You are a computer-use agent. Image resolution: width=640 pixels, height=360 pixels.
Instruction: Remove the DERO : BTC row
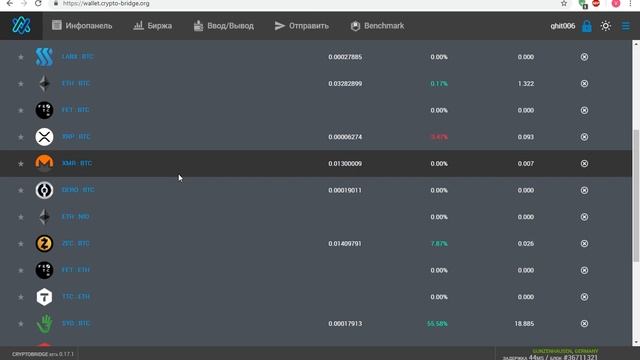coord(584,190)
